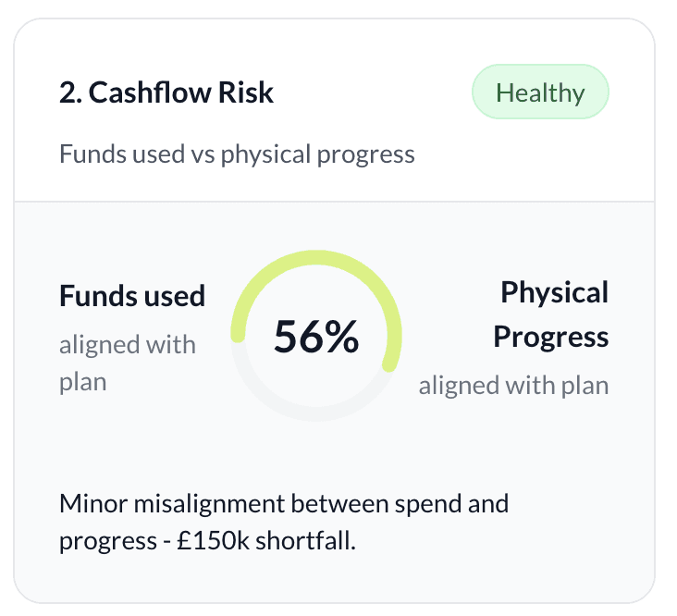
Task: Select the 2. Cashflow Risk heading
Action: point(166,92)
